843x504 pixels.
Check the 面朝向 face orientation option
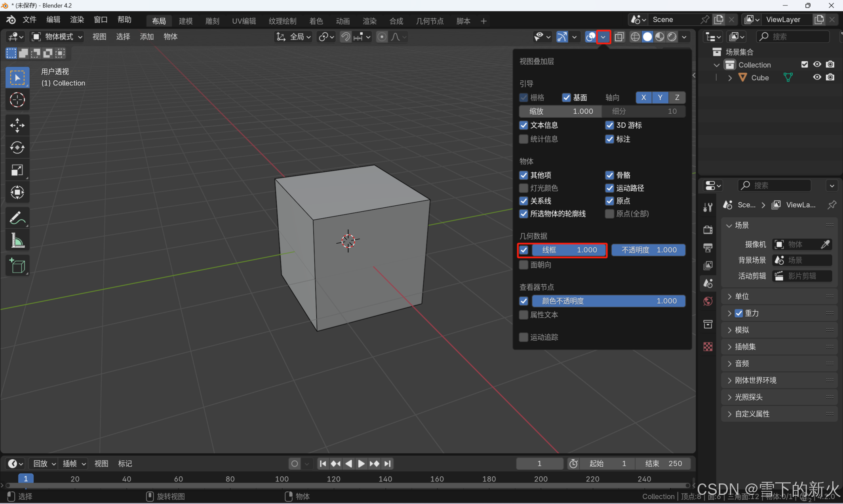click(x=523, y=265)
